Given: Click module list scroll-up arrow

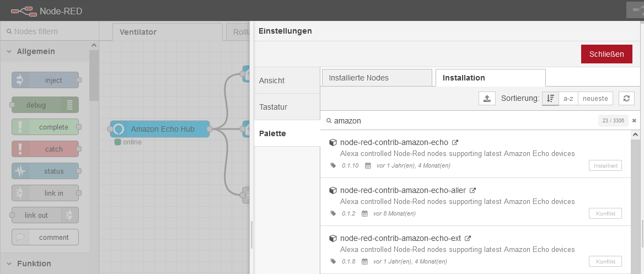Looking at the screenshot, I should (x=635, y=135).
